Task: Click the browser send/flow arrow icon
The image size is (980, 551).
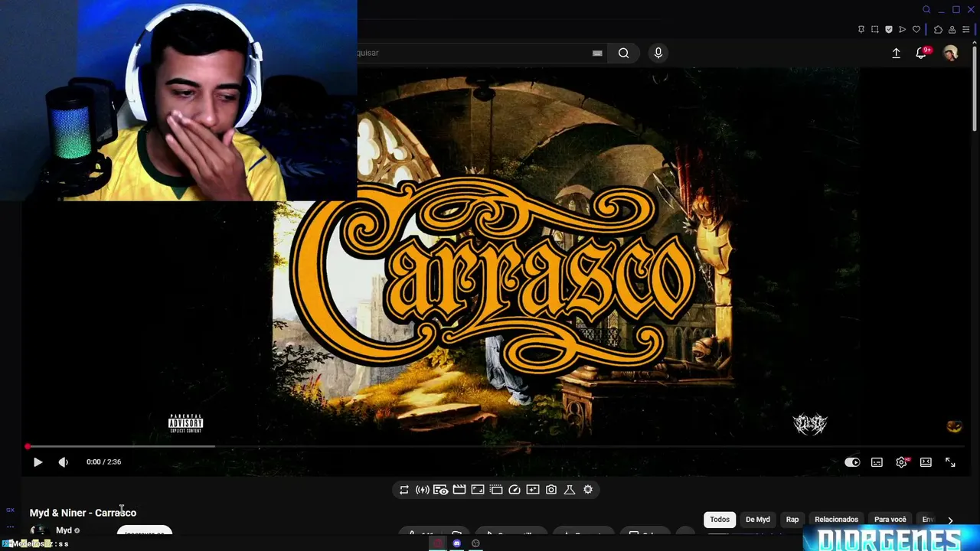Action: [x=903, y=29]
